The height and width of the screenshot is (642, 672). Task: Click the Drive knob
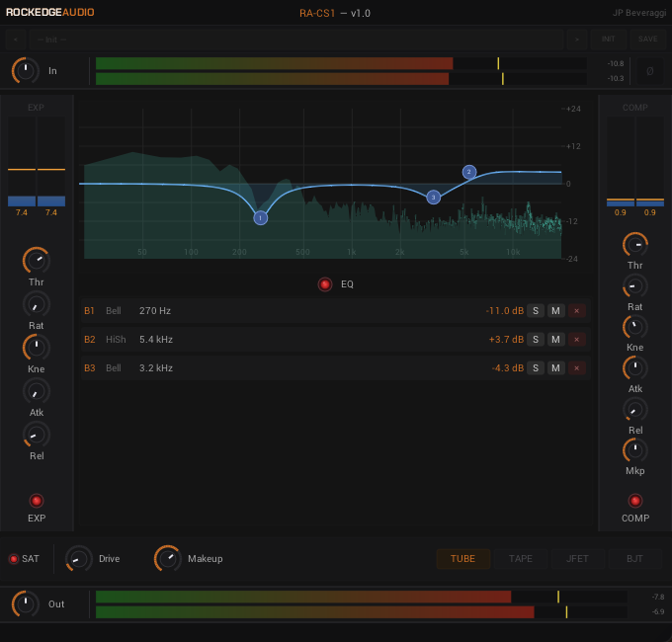(x=79, y=559)
